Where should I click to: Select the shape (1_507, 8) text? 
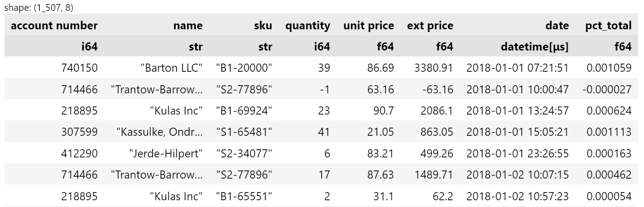(39, 8)
